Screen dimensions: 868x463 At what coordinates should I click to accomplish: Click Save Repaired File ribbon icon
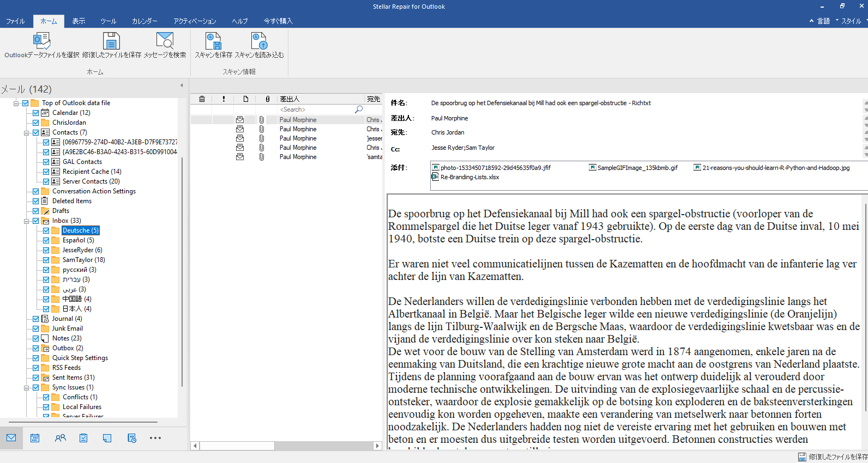click(x=111, y=41)
